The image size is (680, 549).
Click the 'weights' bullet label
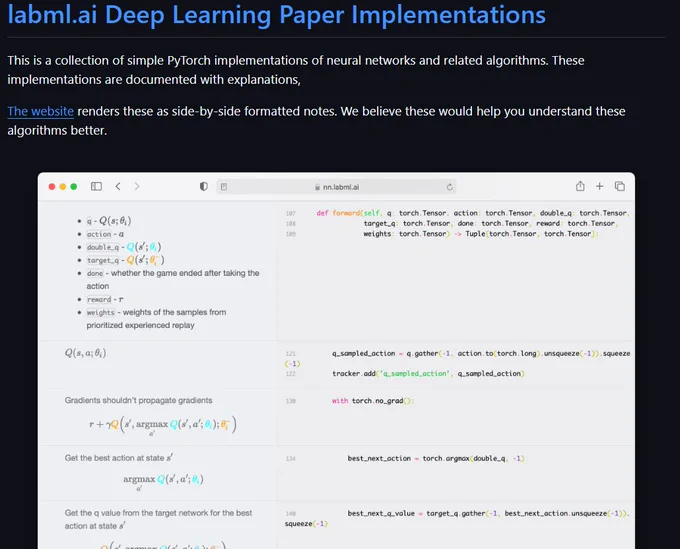coord(101,312)
